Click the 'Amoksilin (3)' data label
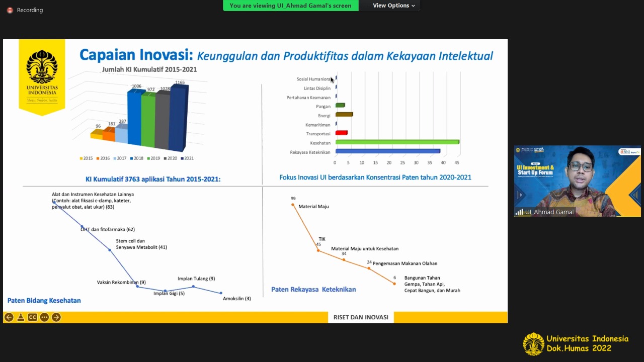644x362 pixels. pos(236,299)
